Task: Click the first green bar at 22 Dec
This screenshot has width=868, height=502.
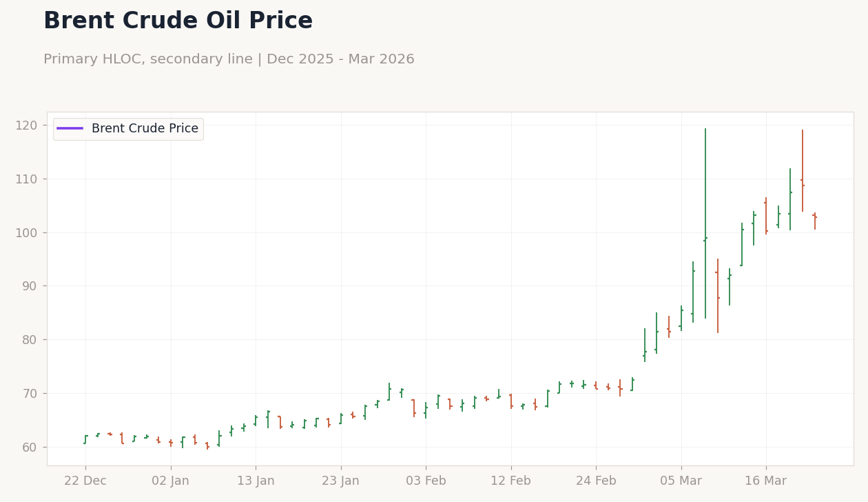Action: 85,439
